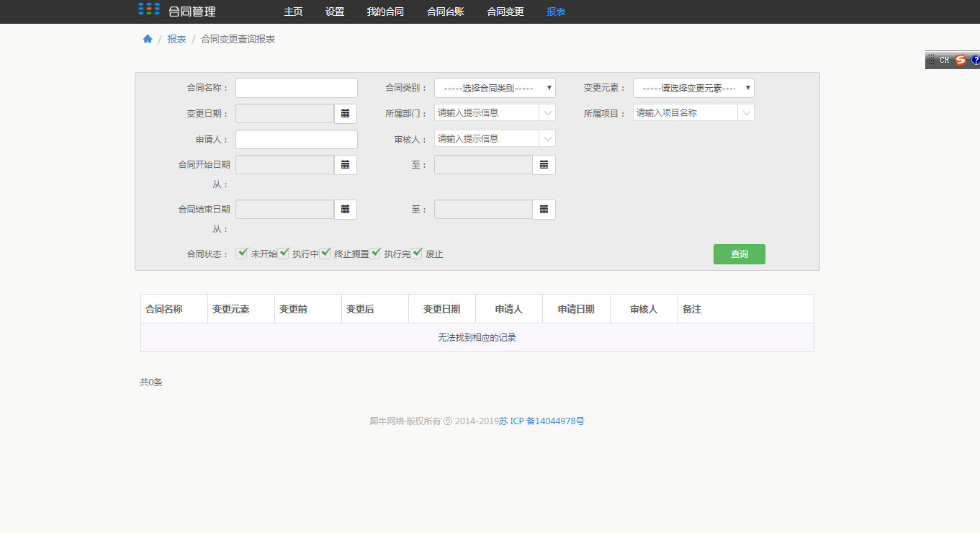
Task: Click the 申请日期 column header
Action: pos(576,309)
